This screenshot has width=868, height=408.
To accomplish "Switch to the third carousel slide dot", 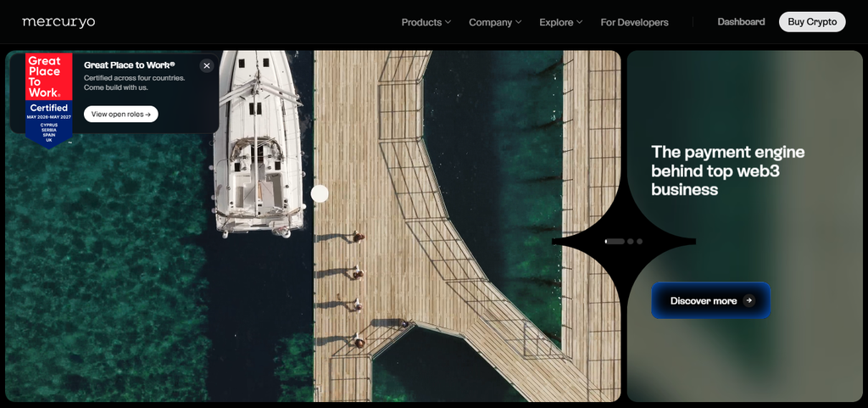I will click(639, 242).
